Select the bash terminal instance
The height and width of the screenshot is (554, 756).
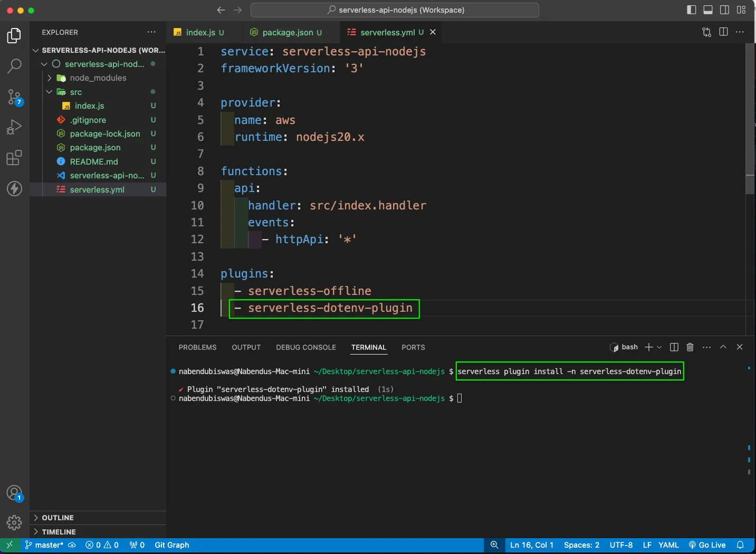point(624,347)
